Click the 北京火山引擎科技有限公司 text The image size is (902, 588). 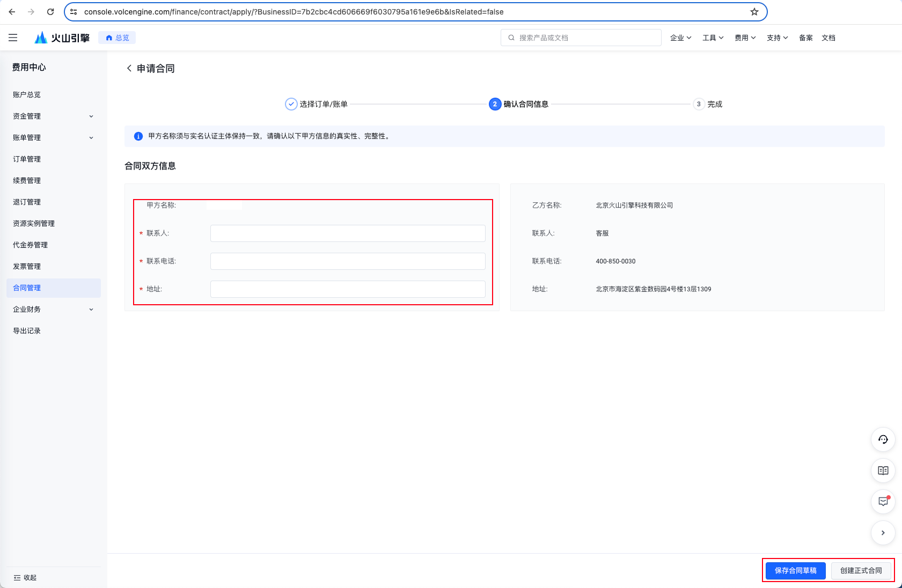(x=634, y=205)
